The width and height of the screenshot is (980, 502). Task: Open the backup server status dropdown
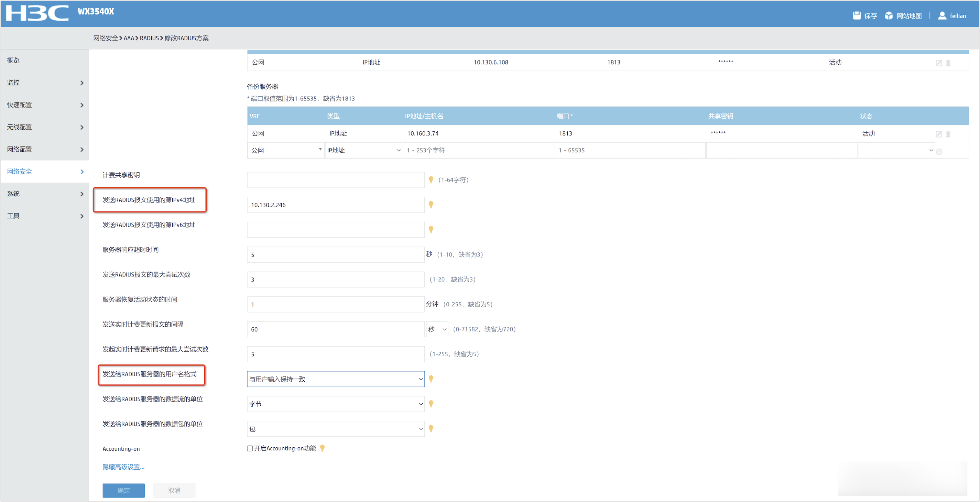click(x=896, y=150)
